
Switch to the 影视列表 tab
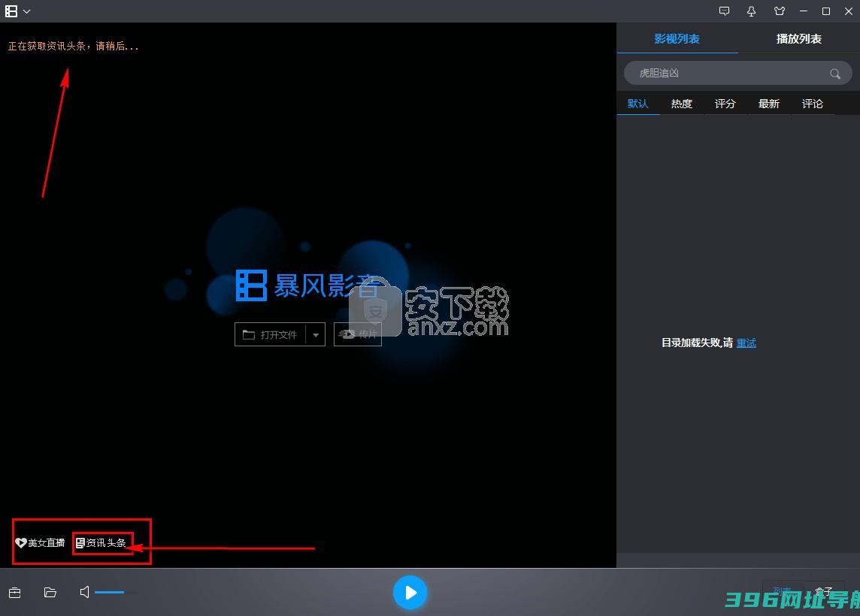(677, 38)
